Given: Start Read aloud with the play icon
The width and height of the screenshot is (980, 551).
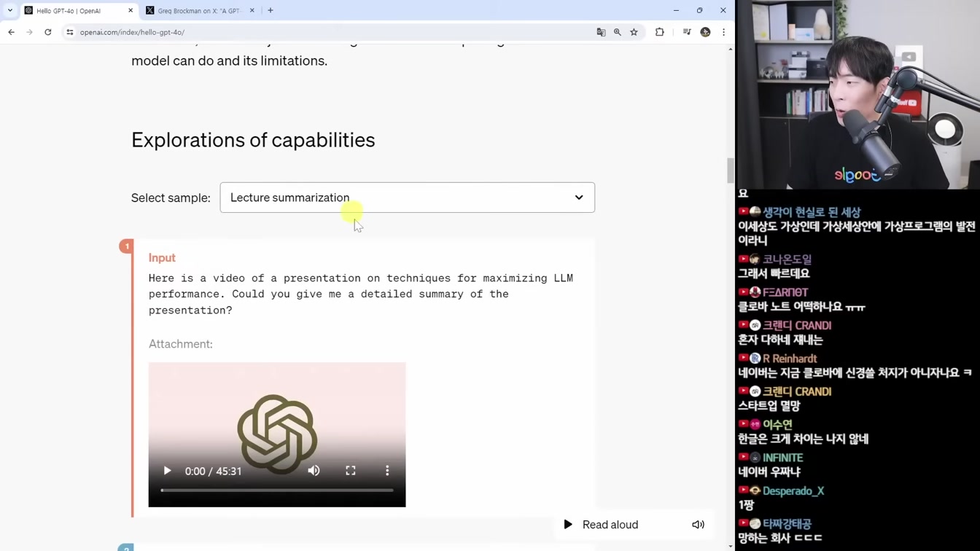Looking at the screenshot, I should tap(568, 525).
